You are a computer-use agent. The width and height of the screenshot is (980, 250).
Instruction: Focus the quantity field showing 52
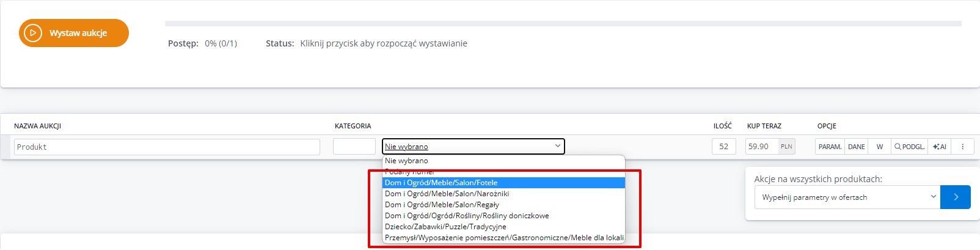pyautogui.click(x=723, y=147)
